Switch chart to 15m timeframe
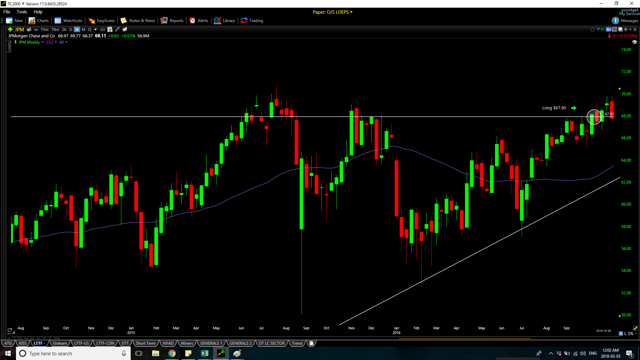Viewport: 640px width, 360px height. (x=44, y=29)
